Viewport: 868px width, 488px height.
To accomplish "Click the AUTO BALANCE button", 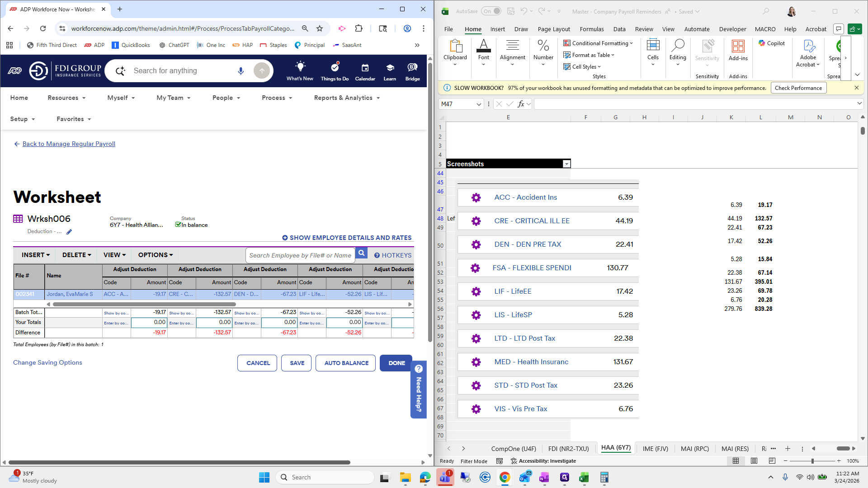I will coord(346,363).
